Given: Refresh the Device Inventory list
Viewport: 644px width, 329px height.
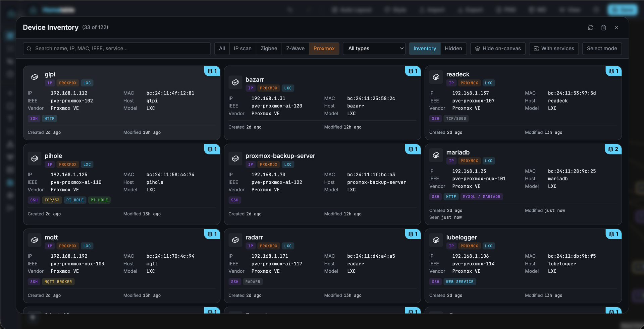Looking at the screenshot, I should [591, 27].
